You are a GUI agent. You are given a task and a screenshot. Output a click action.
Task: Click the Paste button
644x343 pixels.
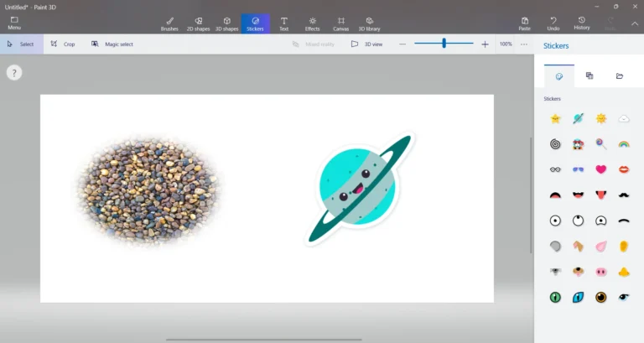pos(524,23)
